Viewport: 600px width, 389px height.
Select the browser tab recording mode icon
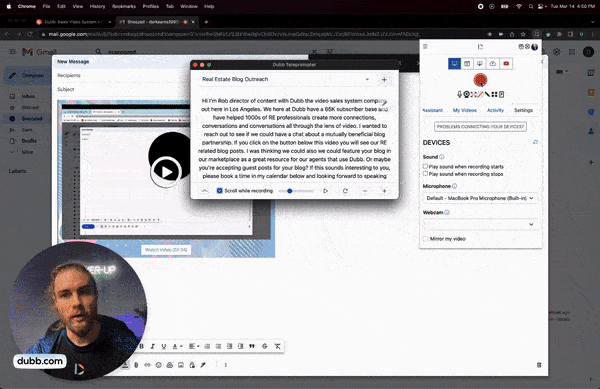click(467, 63)
